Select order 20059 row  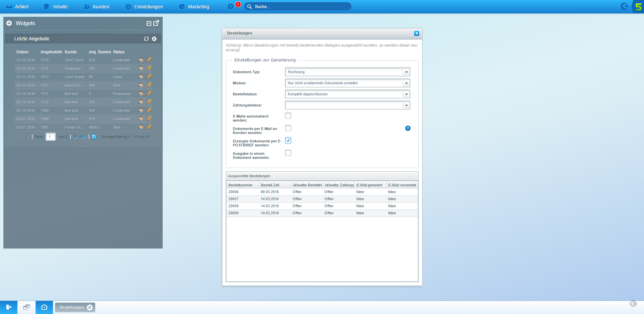(322, 213)
